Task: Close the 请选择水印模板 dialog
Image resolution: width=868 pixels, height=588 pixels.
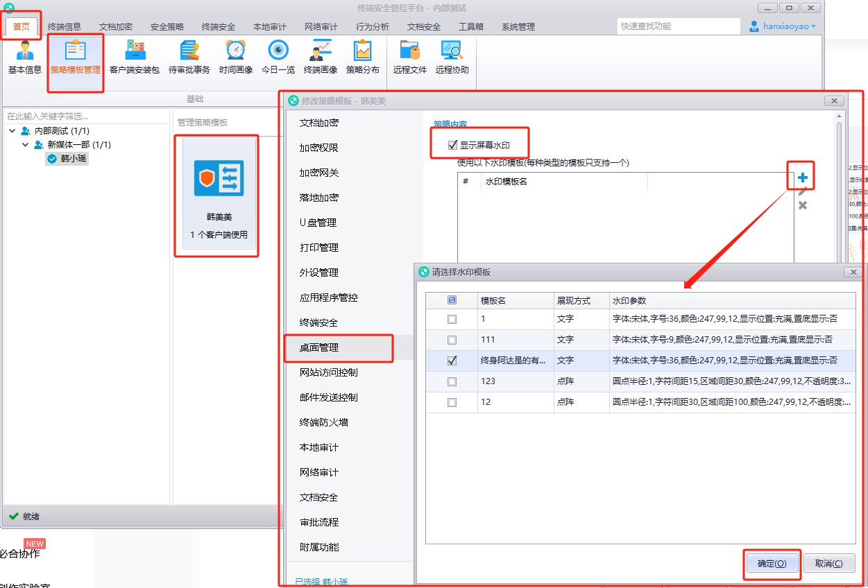Action: [853, 273]
